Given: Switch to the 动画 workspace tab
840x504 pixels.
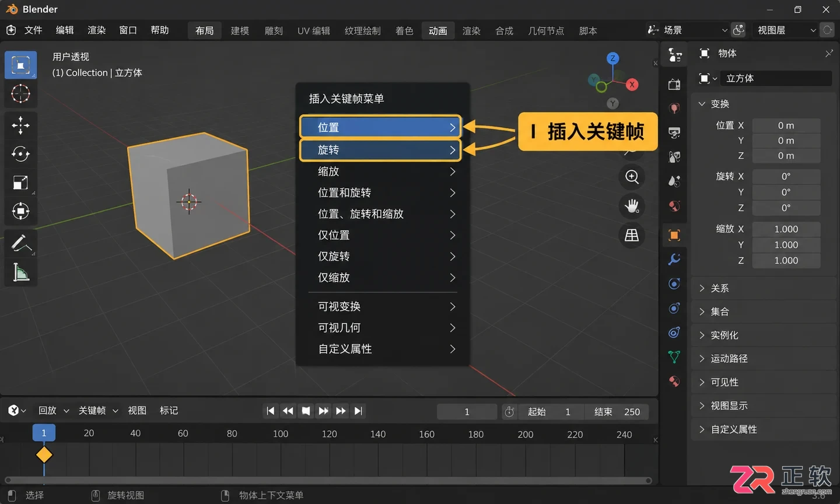Looking at the screenshot, I should pyautogui.click(x=438, y=30).
